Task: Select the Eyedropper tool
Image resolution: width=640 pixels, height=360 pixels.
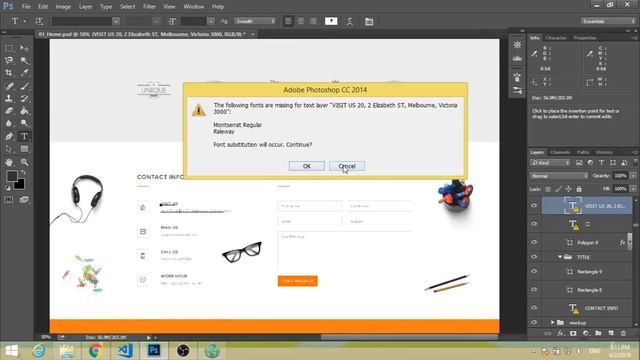Action: click(24, 73)
